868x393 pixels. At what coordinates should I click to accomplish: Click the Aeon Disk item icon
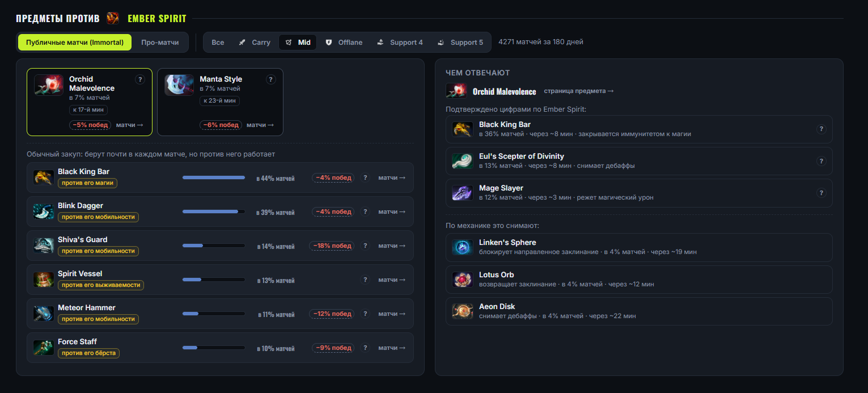pyautogui.click(x=463, y=311)
